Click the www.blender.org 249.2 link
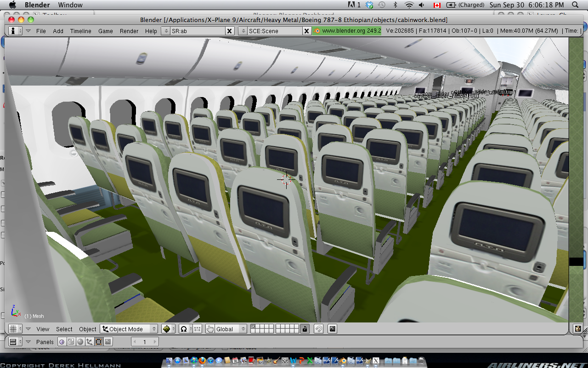 [347, 31]
